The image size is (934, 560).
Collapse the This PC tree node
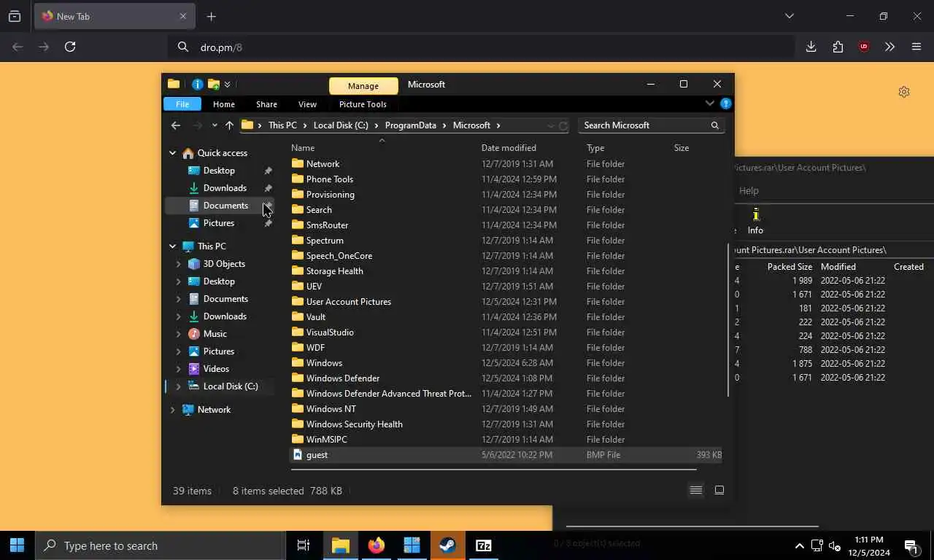(173, 246)
